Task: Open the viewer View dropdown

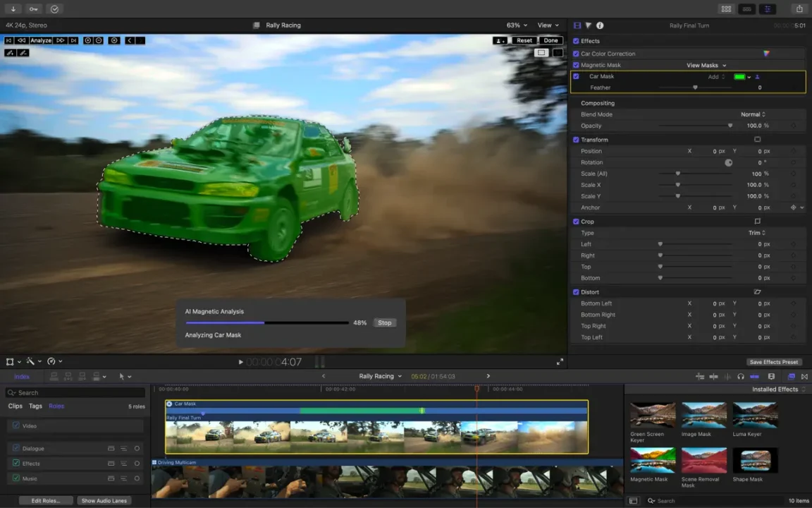Action: (x=548, y=25)
